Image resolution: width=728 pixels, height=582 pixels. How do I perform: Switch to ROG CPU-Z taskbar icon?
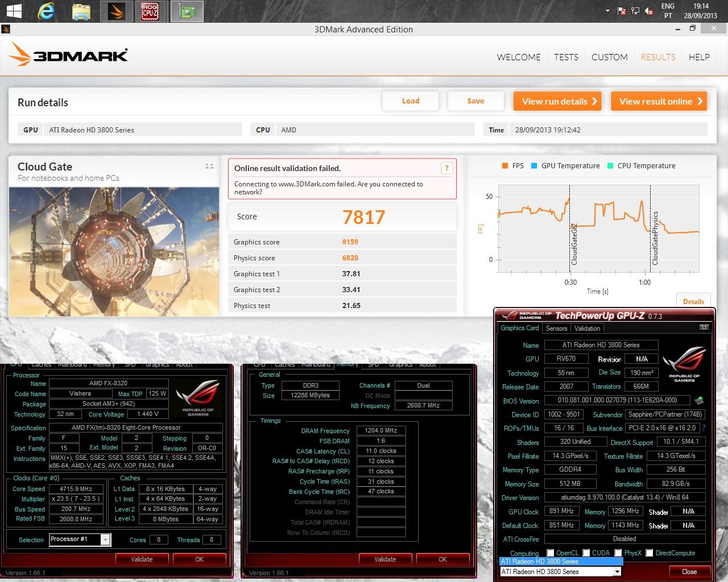(x=151, y=11)
